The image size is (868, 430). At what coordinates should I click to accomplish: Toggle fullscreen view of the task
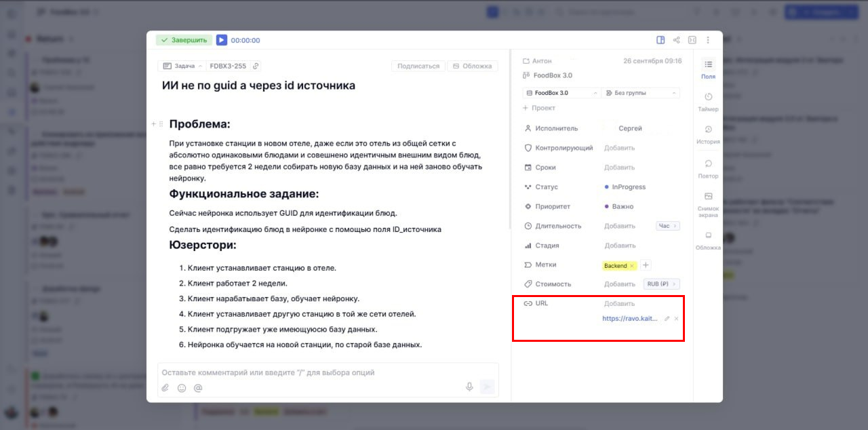(692, 40)
